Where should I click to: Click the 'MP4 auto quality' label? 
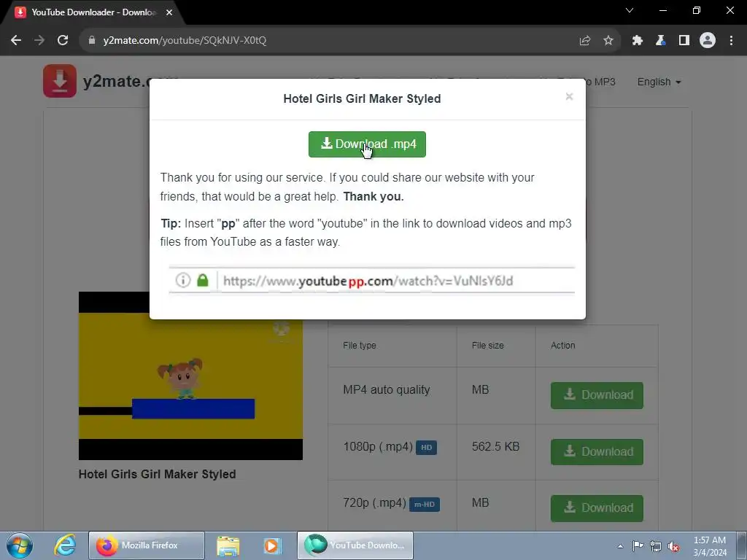(387, 390)
